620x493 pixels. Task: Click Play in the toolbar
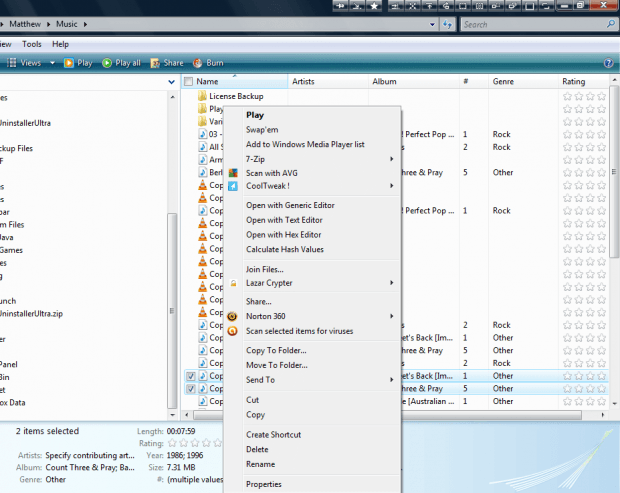[x=78, y=63]
